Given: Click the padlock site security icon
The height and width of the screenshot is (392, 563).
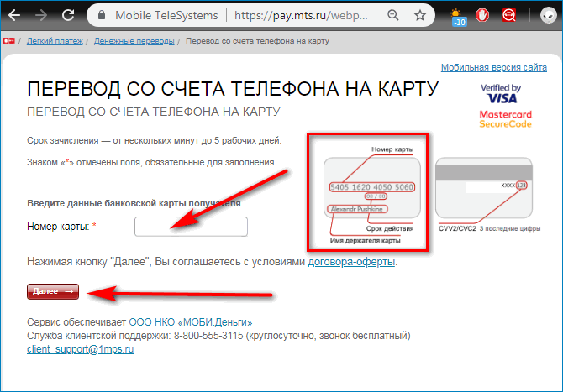Looking at the screenshot, I should [102, 15].
